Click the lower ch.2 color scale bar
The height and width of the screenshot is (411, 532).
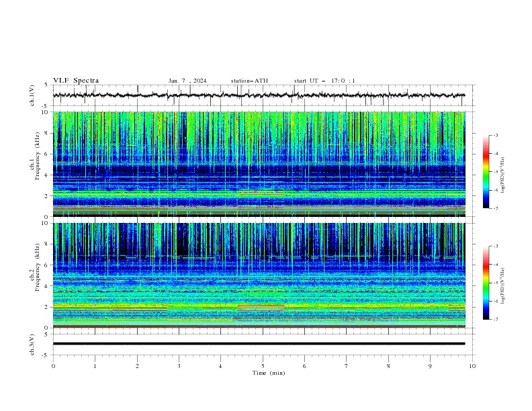[486, 283]
